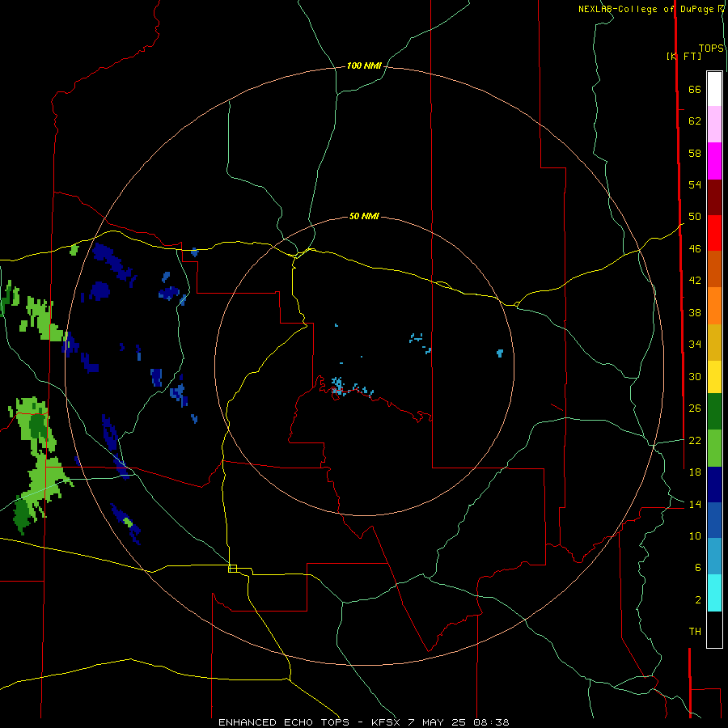The image size is (728, 728).
Task: Click the cyan 2-6 legend swatch
Action: 714,593
